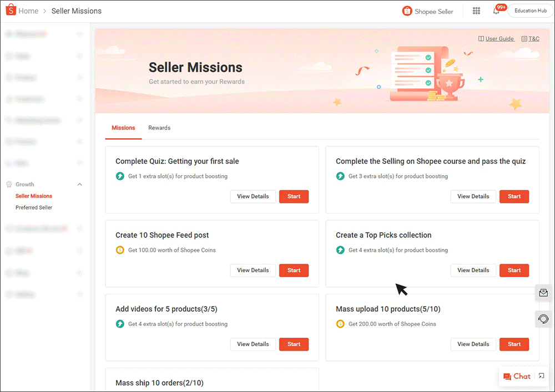This screenshot has width=555, height=392.
Task: View Details for Getting your first sale quiz
Action: [253, 196]
